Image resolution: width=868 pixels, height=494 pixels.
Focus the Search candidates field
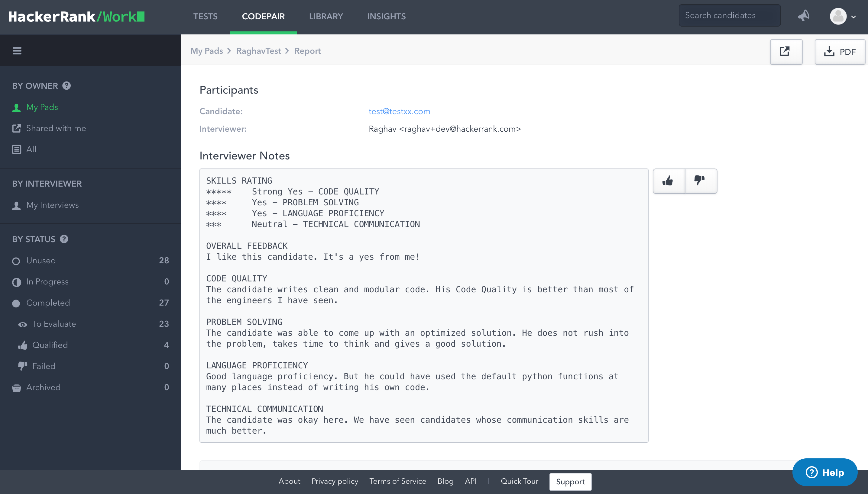pyautogui.click(x=730, y=16)
